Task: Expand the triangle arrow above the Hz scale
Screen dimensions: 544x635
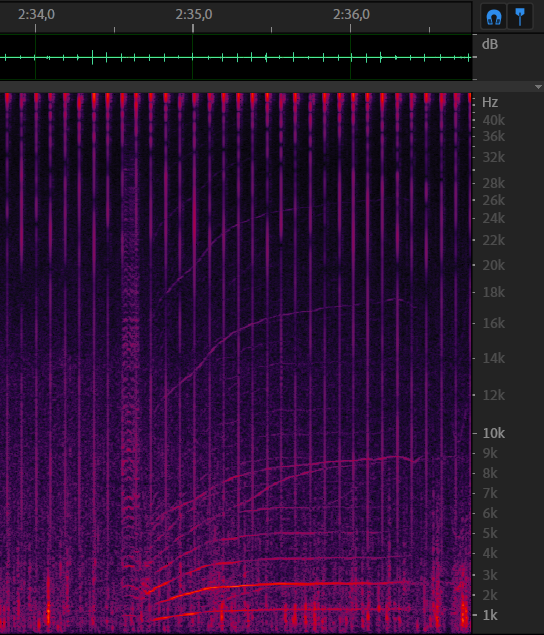Action: [x=538, y=87]
